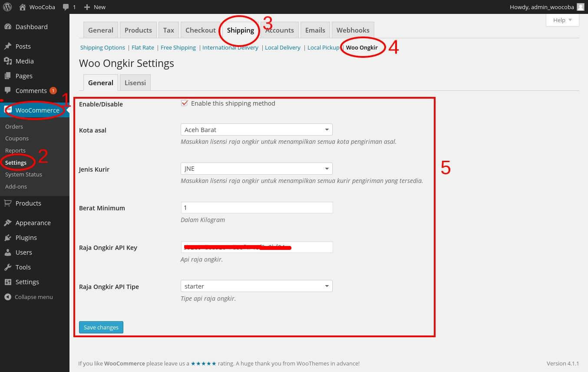Open Tools wrench icon in sidebar

(x=8, y=267)
